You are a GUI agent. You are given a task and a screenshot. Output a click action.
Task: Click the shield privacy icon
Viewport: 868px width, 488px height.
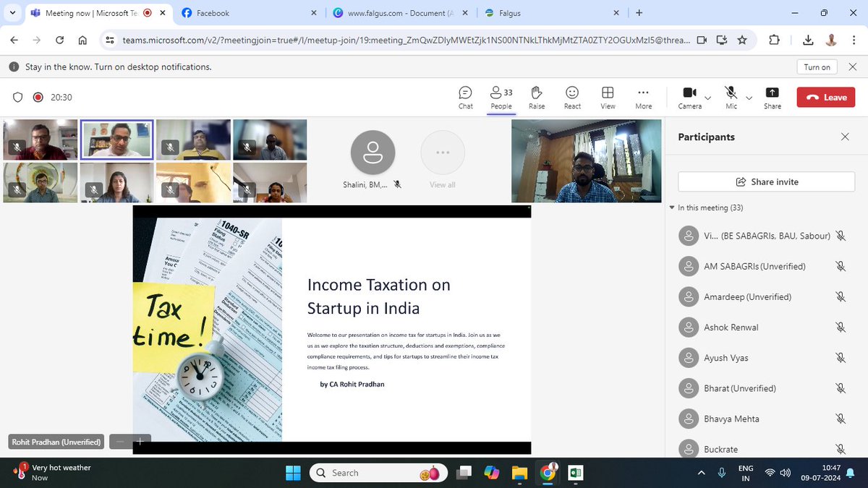click(18, 98)
